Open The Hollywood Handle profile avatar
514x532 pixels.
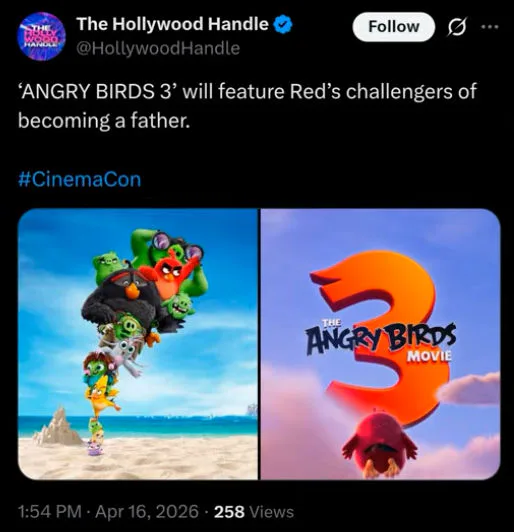(41, 36)
